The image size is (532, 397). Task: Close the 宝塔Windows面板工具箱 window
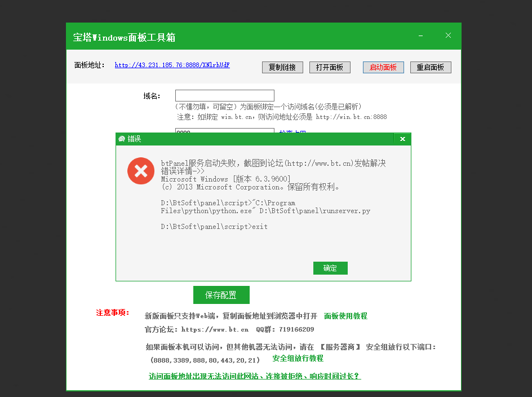[448, 36]
